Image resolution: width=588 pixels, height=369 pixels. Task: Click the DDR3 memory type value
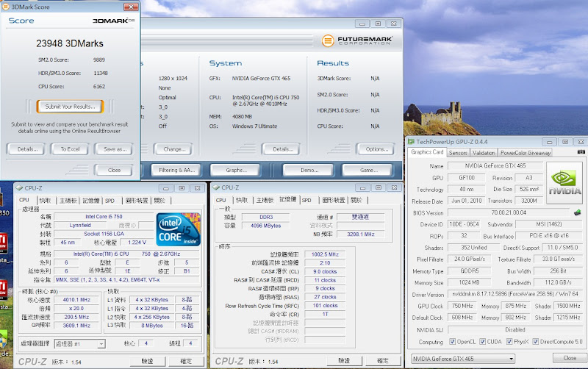[266, 217]
